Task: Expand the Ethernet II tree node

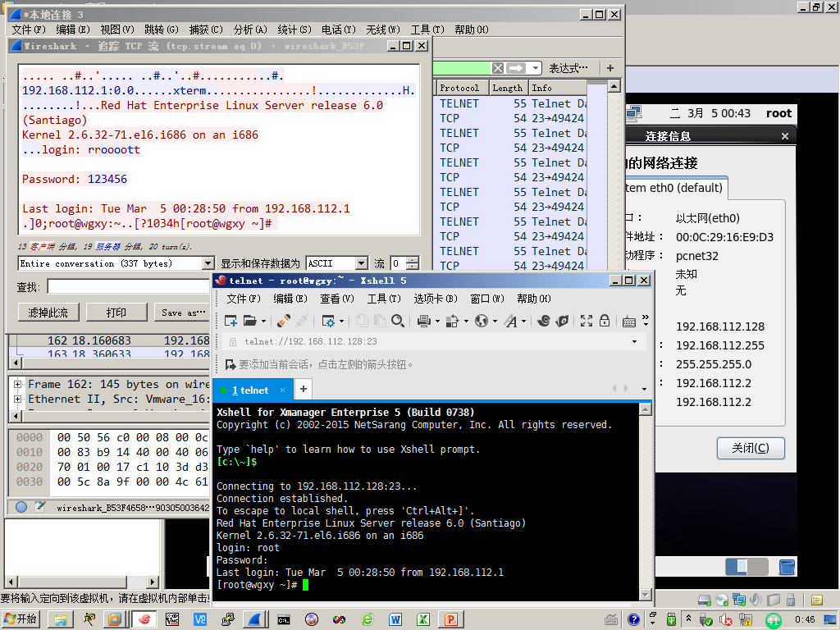Action: pyautogui.click(x=17, y=399)
